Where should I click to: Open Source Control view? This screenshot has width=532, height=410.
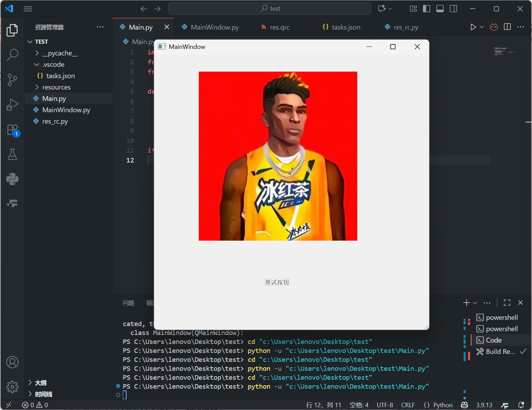[x=12, y=80]
